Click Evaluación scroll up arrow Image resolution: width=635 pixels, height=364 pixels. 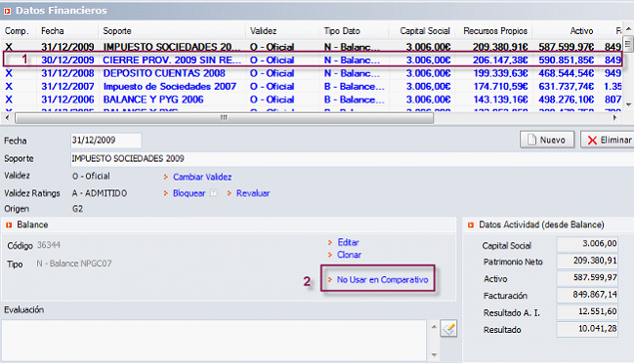tap(434, 326)
